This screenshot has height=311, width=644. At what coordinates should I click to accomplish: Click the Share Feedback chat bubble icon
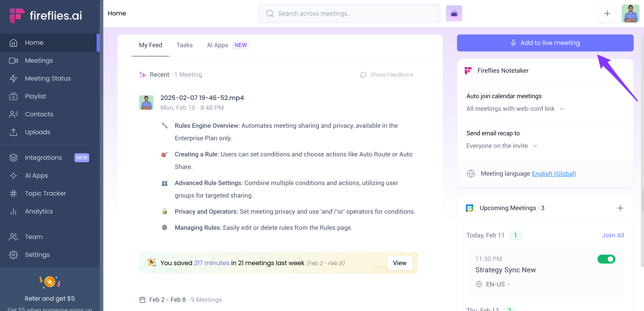pos(363,75)
